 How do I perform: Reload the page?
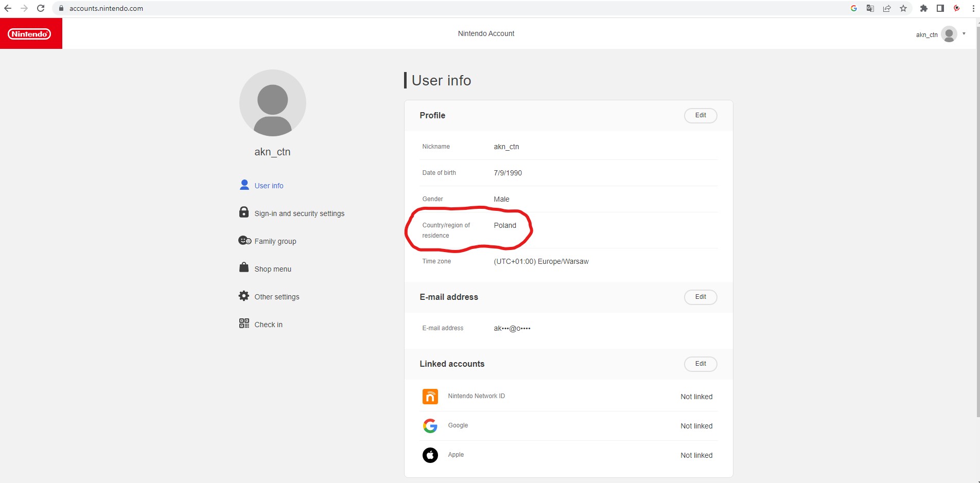(41, 8)
